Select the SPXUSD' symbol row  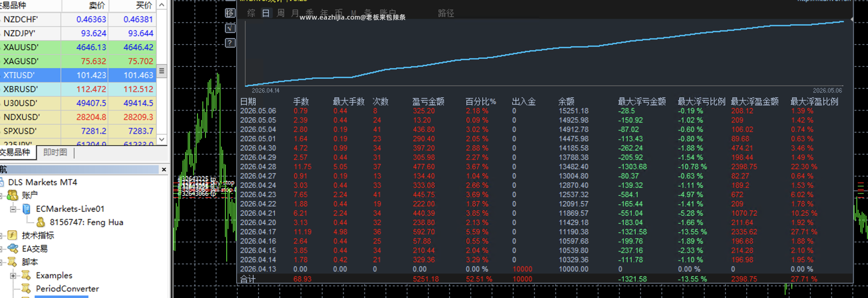click(78, 131)
